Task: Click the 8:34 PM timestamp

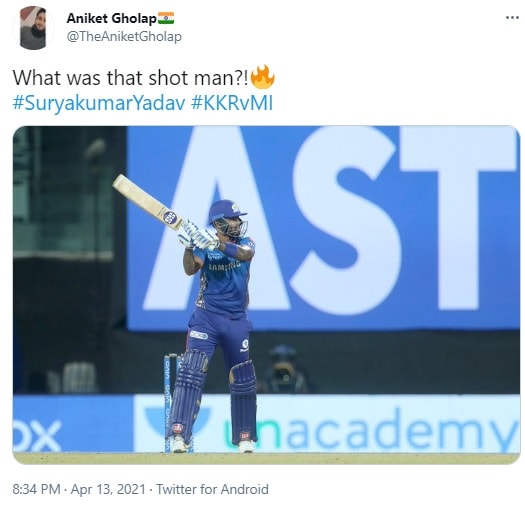Action: pos(36,489)
